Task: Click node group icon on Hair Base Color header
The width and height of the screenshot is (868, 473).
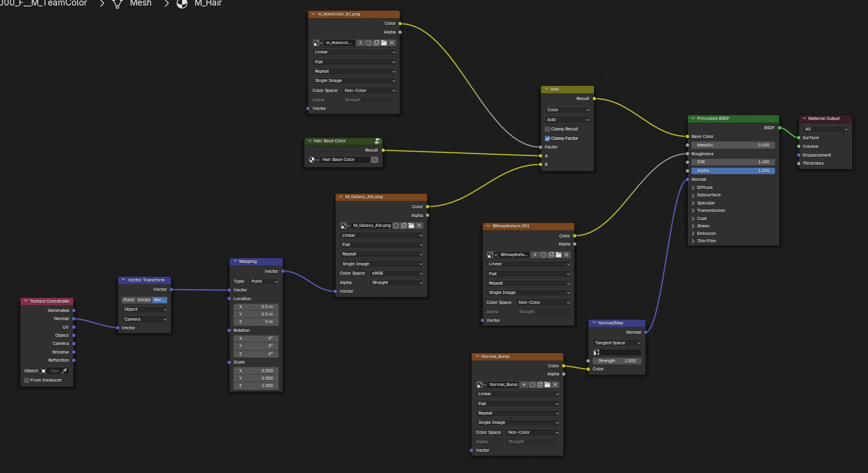Action: pos(377,141)
